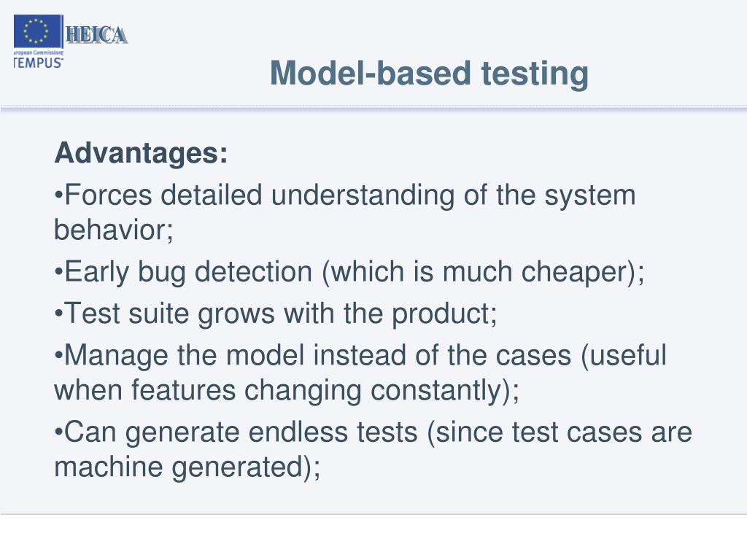Click the Advantages: heading
This screenshot has height=560, width=747.
pos(141,153)
